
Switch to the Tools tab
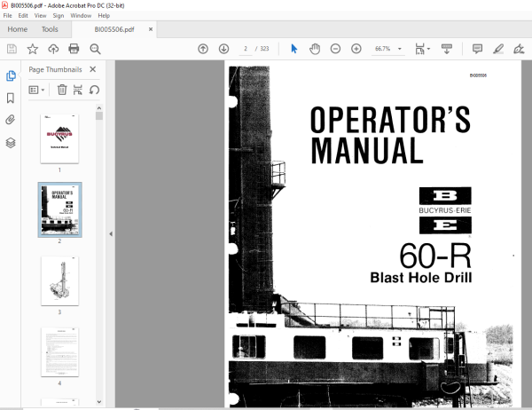[x=50, y=29]
